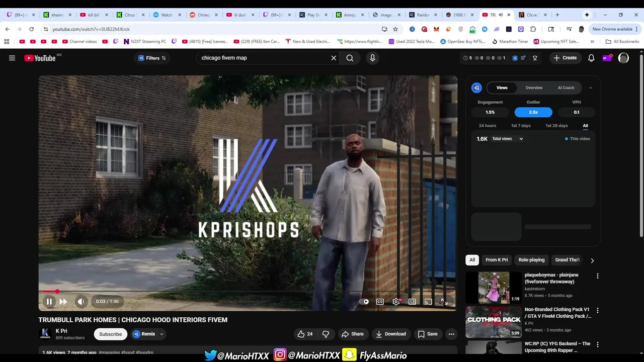Viewport: 644px width, 362px height.
Task: Filter related videos by Role-playing
Action: [x=531, y=260]
